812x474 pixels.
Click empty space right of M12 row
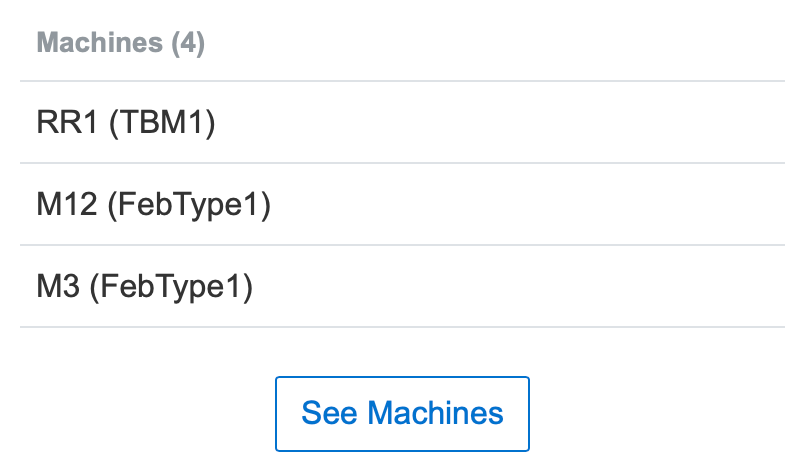[x=550, y=205]
